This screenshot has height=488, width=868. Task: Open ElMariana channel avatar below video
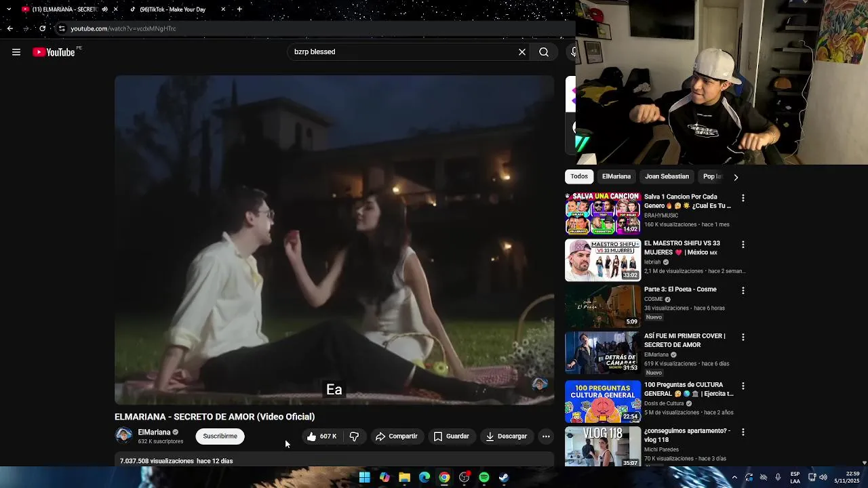(123, 435)
